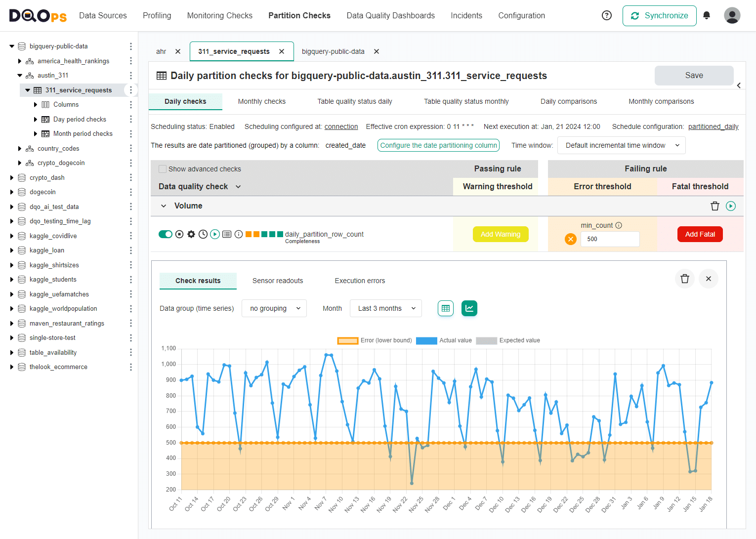Delete results for the Volume check group
Screen dimensions: 756x539
714,206
